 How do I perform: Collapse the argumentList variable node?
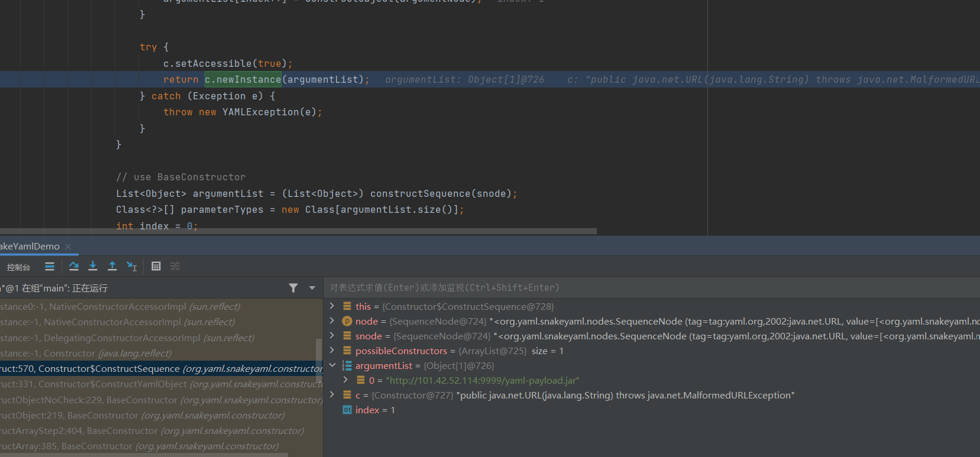pyautogui.click(x=332, y=365)
